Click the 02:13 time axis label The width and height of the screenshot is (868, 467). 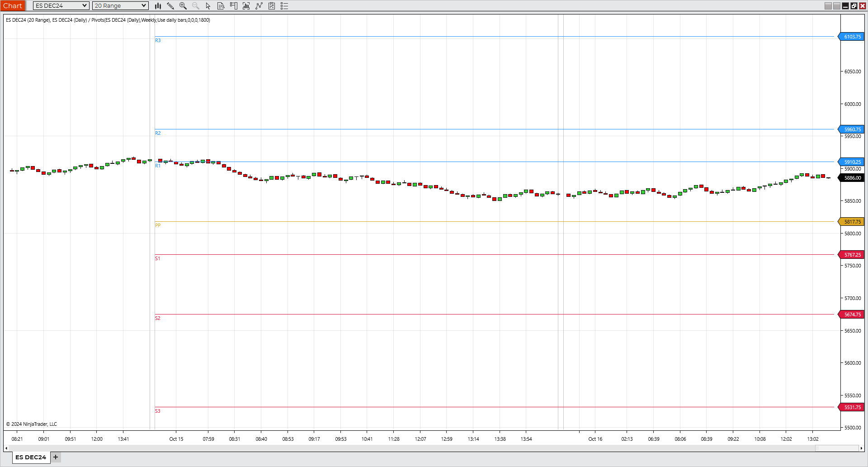(627, 439)
